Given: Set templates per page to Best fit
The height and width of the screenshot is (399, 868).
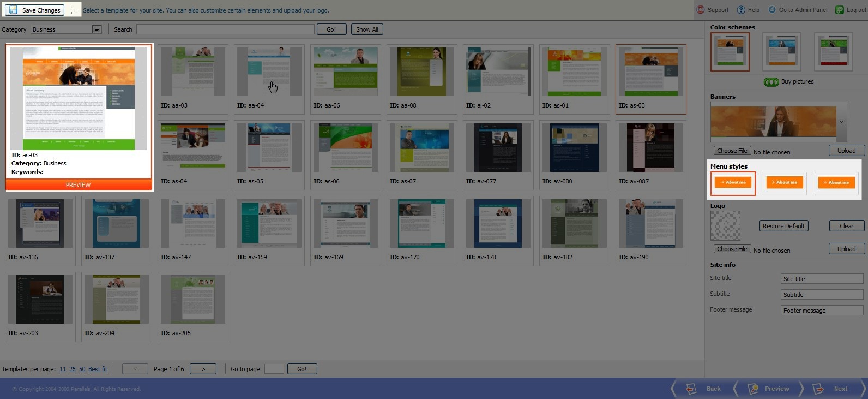Looking at the screenshot, I should click(x=98, y=369).
